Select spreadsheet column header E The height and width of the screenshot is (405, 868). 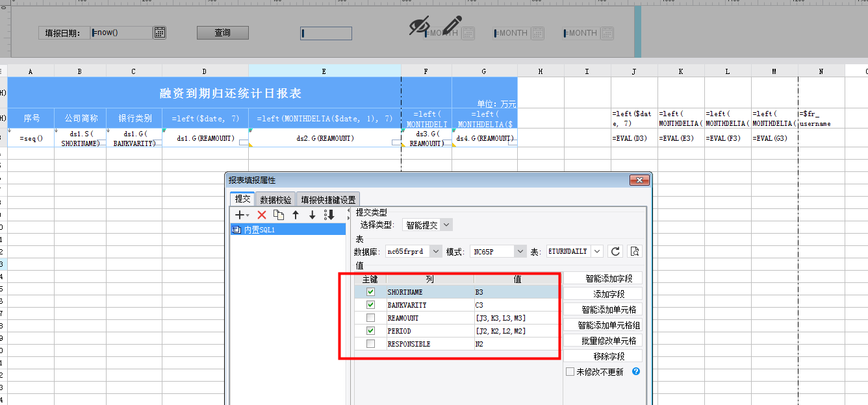[325, 71]
